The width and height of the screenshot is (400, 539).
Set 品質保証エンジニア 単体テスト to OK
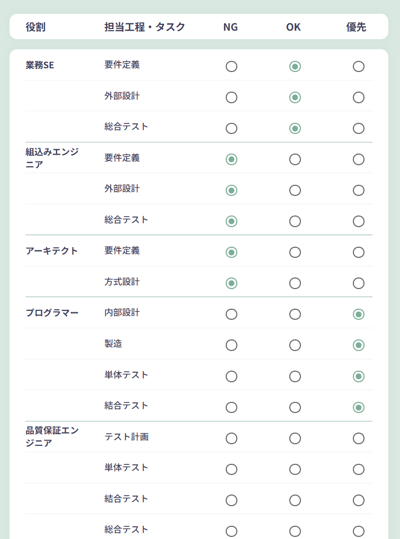click(295, 469)
